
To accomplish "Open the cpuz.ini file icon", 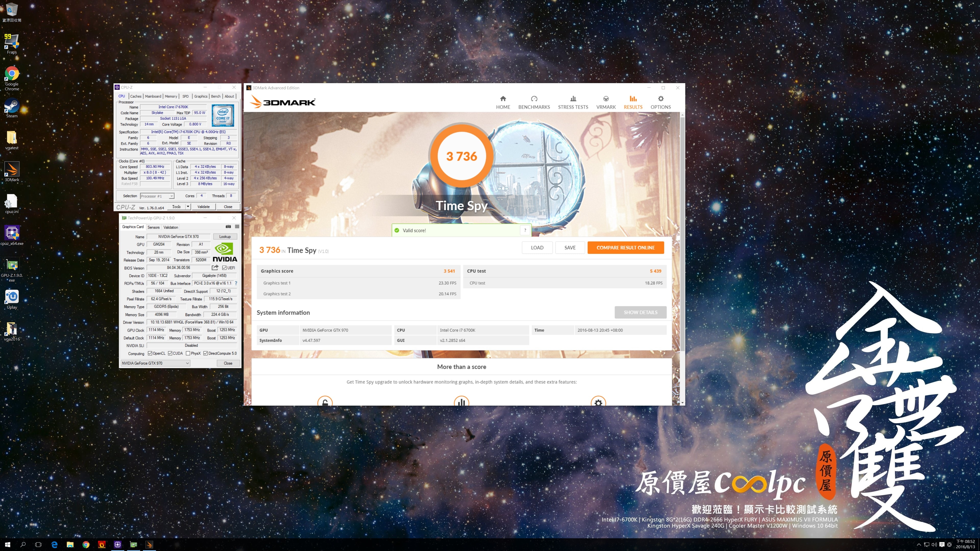I will 12,204.
